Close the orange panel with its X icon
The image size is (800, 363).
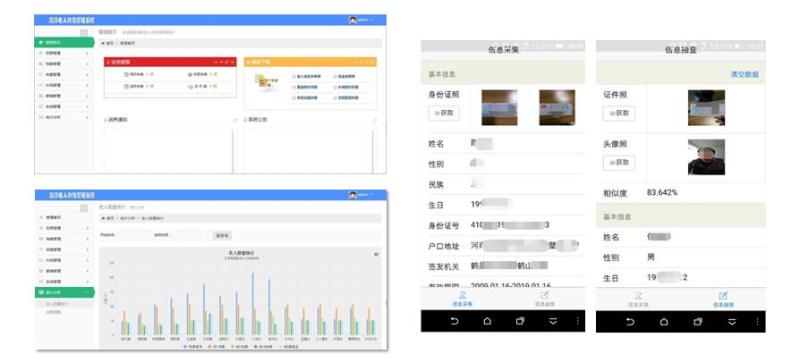point(373,62)
